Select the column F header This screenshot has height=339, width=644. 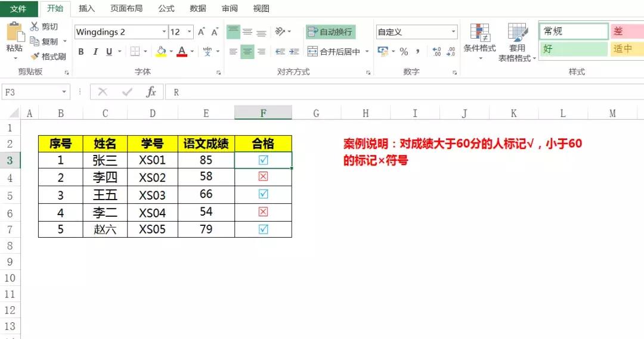click(264, 113)
